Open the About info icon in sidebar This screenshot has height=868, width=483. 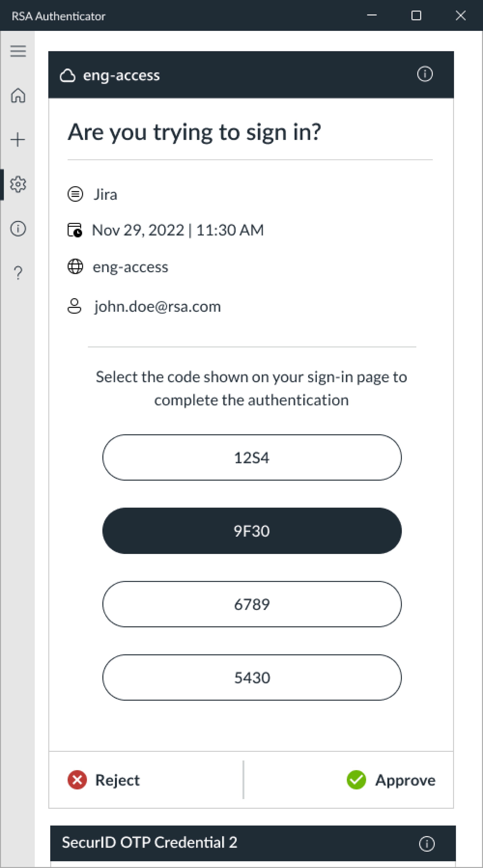point(18,228)
